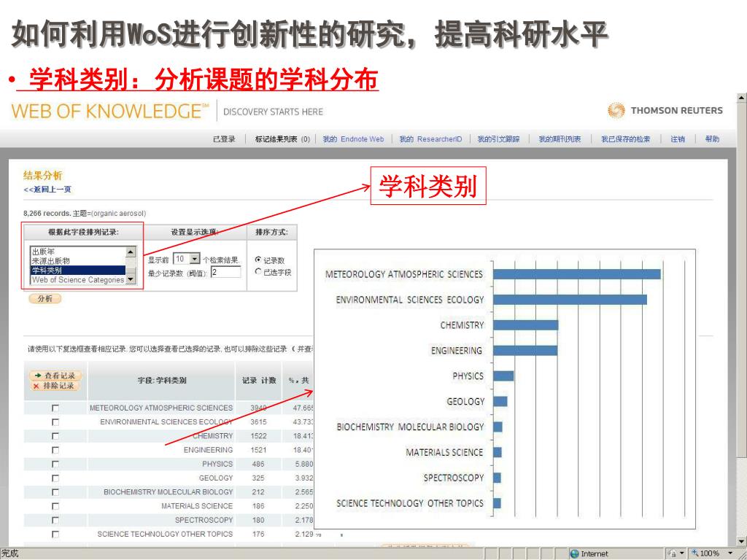Click the 最少记录数 threshold input field

click(x=226, y=272)
